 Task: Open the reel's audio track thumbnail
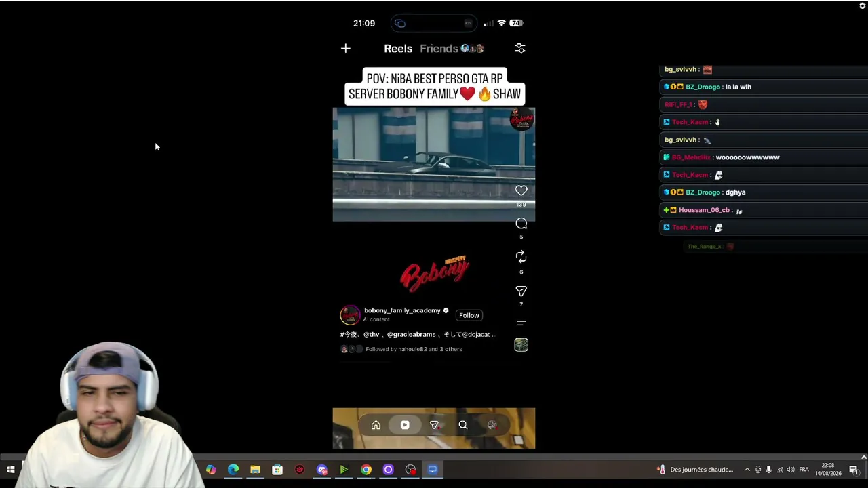521,345
